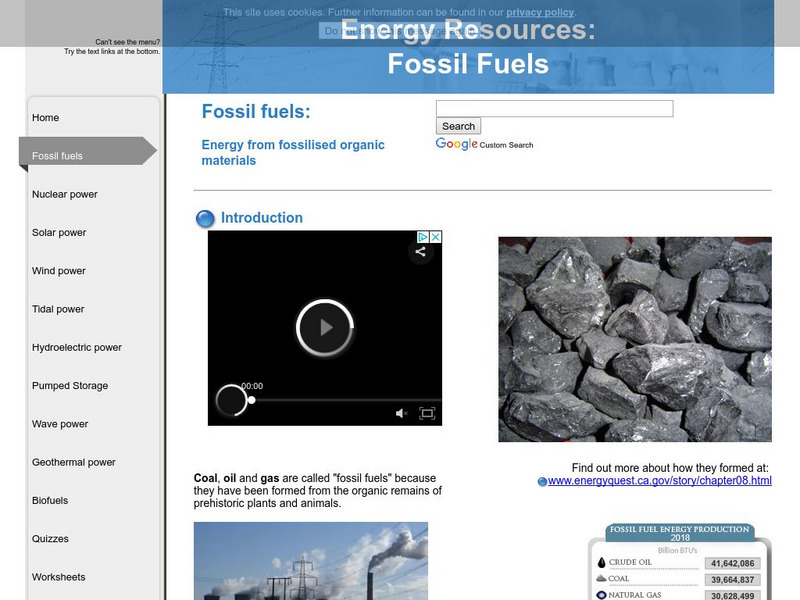Open the privacy policy link
This screenshot has width=800, height=600.
coord(540,12)
